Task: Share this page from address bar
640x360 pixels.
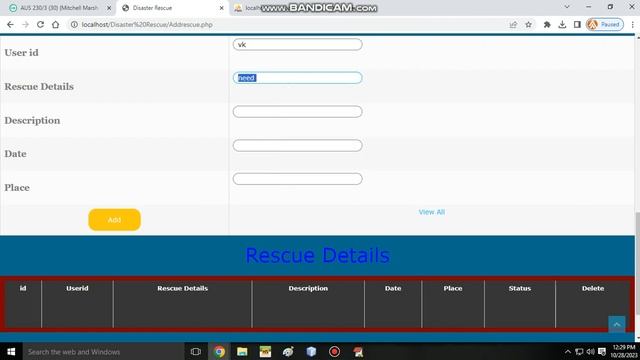Action: tap(513, 24)
